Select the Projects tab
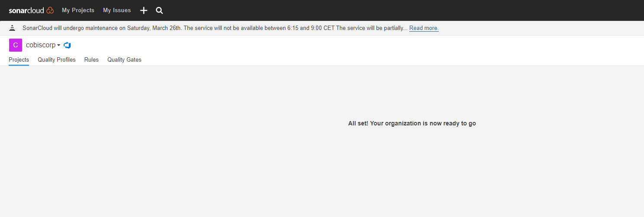Screen dimensions: 644x217 [x=19, y=60]
